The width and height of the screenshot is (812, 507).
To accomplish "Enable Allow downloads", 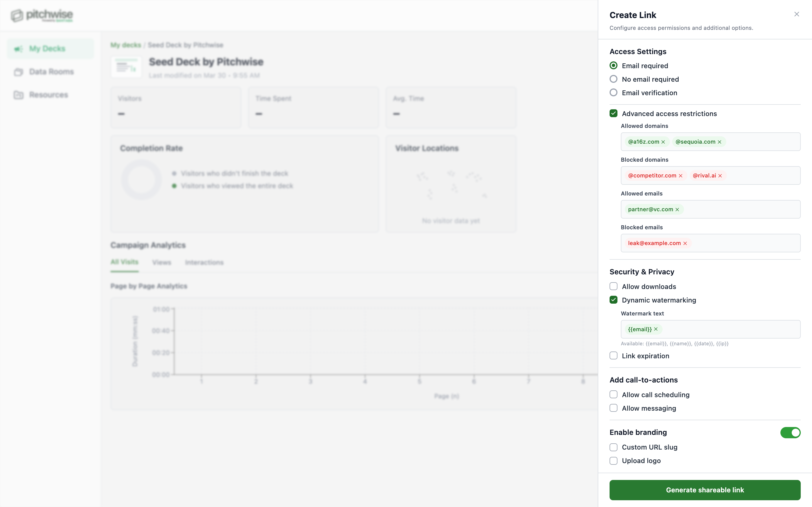I will pyautogui.click(x=614, y=286).
